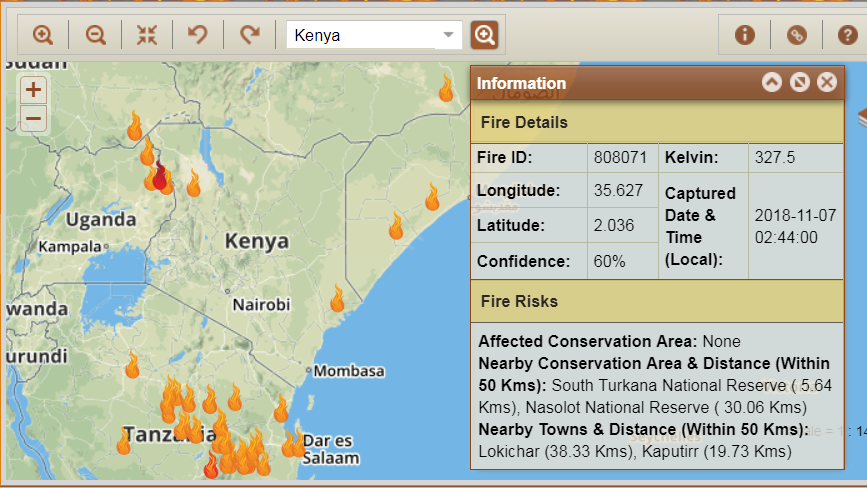Click the northernmost fire marker in eastern Kenya
The width and height of the screenshot is (867, 488).
click(x=432, y=196)
